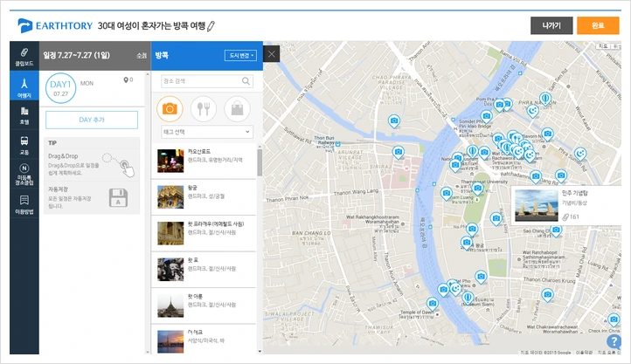Click the 민주 기념탑 popup title
Viewport: 631px width, 364px height.
(x=575, y=193)
